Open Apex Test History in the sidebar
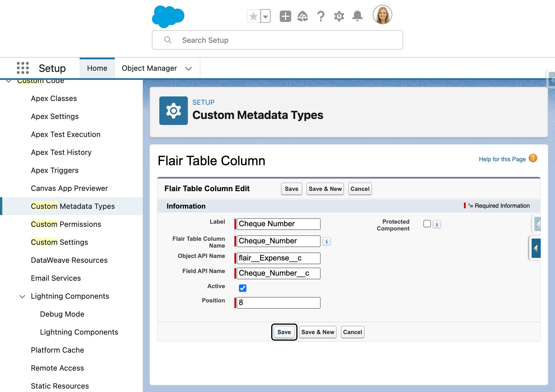The image size is (555, 392). coord(61,152)
